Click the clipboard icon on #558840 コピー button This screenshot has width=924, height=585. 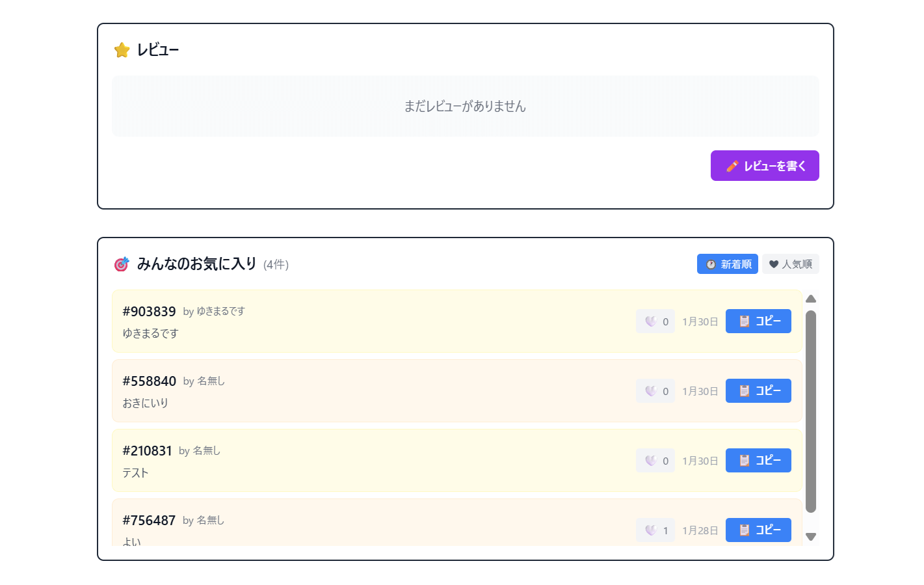pyautogui.click(x=746, y=390)
